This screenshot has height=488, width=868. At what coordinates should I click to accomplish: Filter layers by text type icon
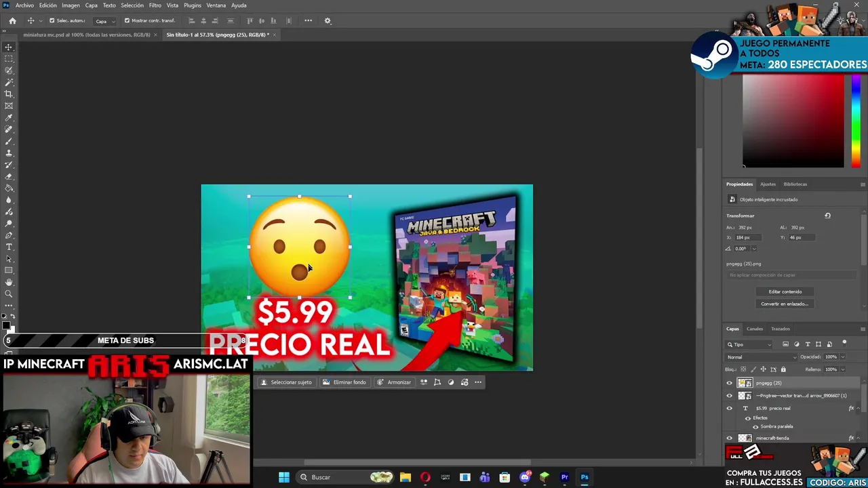click(x=807, y=344)
